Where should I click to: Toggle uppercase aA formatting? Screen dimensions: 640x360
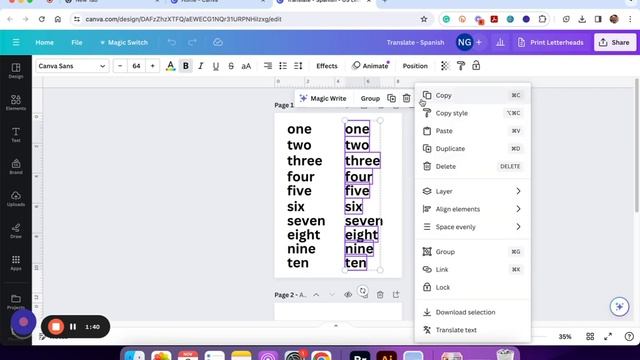pos(246,66)
